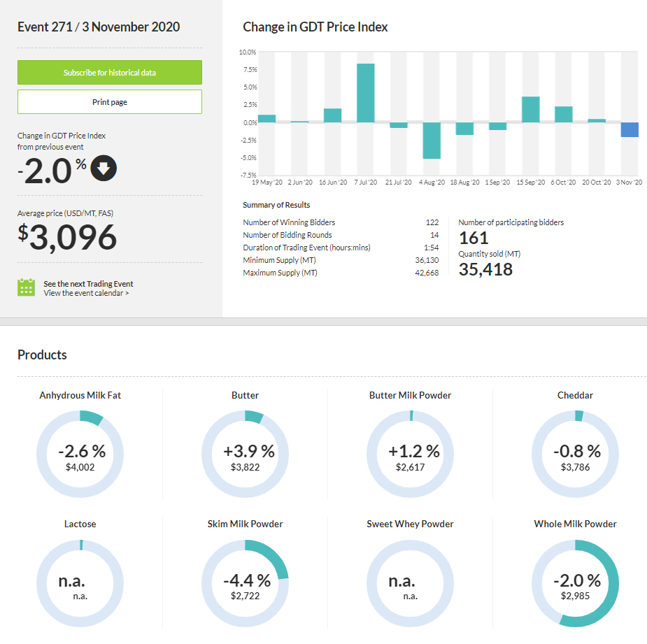This screenshot has width=647, height=644.
Task: Open the Whole Milk Powder donut chart
Action: point(575,583)
